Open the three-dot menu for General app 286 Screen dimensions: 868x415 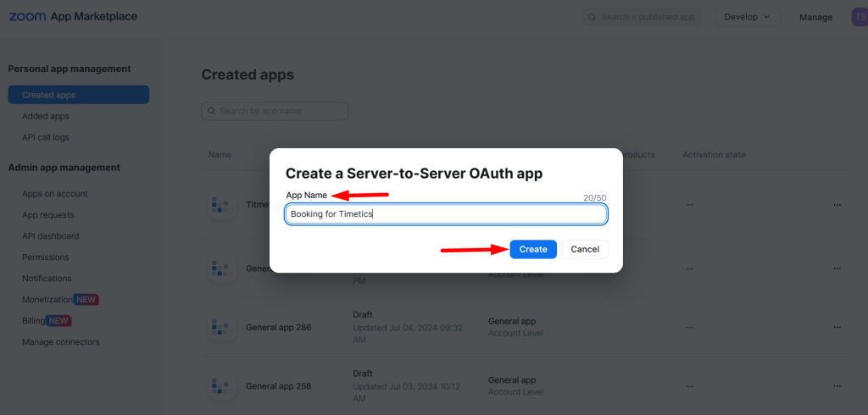pos(837,327)
